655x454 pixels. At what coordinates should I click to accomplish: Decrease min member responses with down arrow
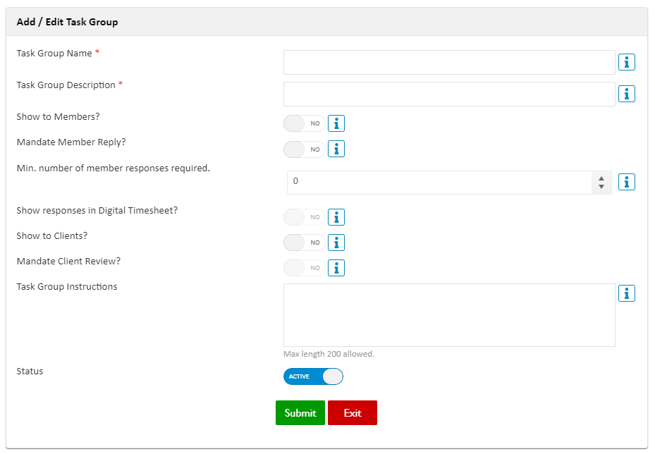point(601,186)
